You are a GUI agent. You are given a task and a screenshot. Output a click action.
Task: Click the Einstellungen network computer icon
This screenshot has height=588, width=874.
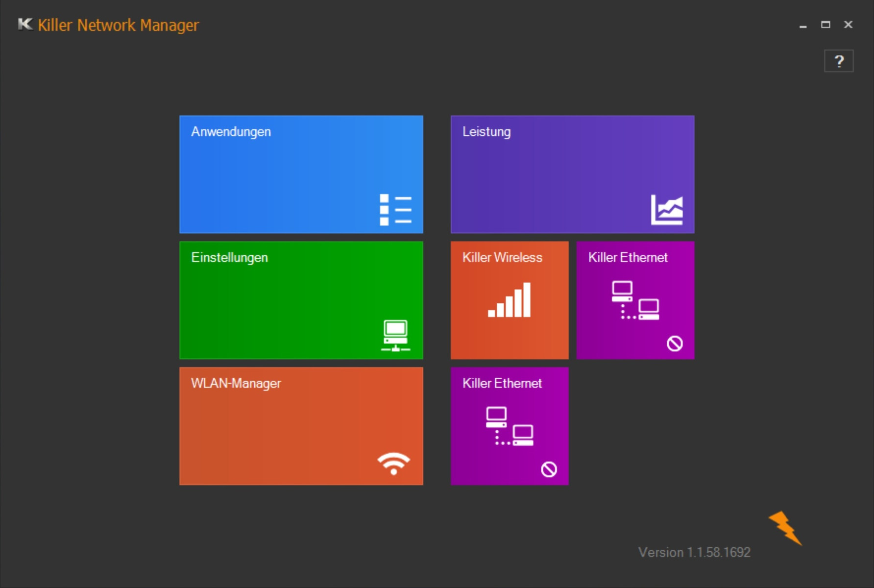pyautogui.click(x=395, y=336)
